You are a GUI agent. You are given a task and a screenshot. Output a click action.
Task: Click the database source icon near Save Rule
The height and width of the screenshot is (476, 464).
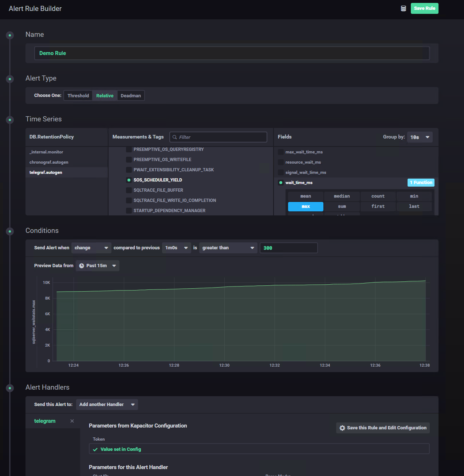pos(403,8)
